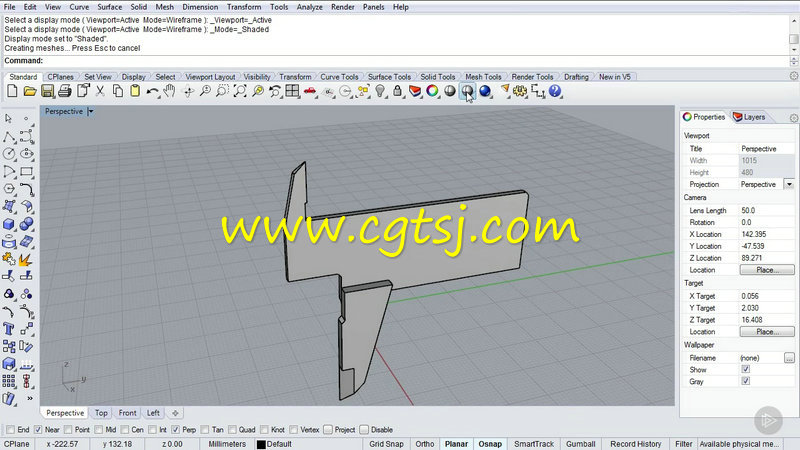Open the Perspective viewport title dropdown arrow
The width and height of the screenshot is (800, 450).
pos(90,111)
